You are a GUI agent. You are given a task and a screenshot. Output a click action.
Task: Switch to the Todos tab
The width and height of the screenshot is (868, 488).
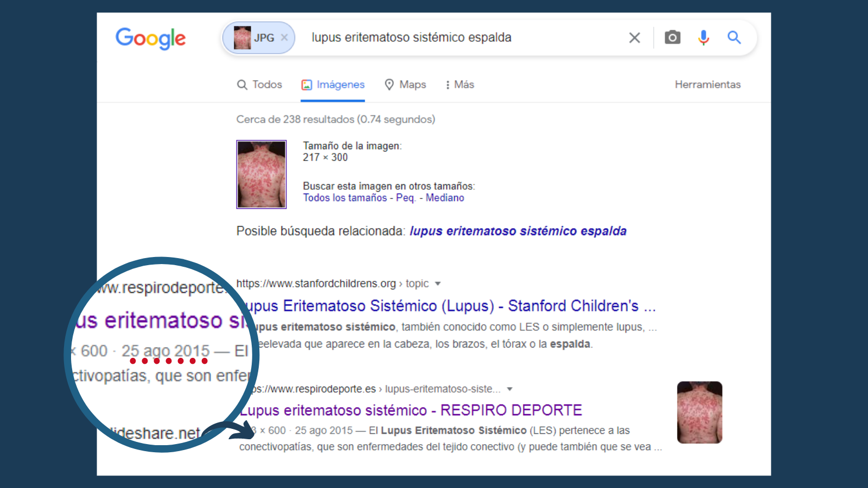point(259,85)
